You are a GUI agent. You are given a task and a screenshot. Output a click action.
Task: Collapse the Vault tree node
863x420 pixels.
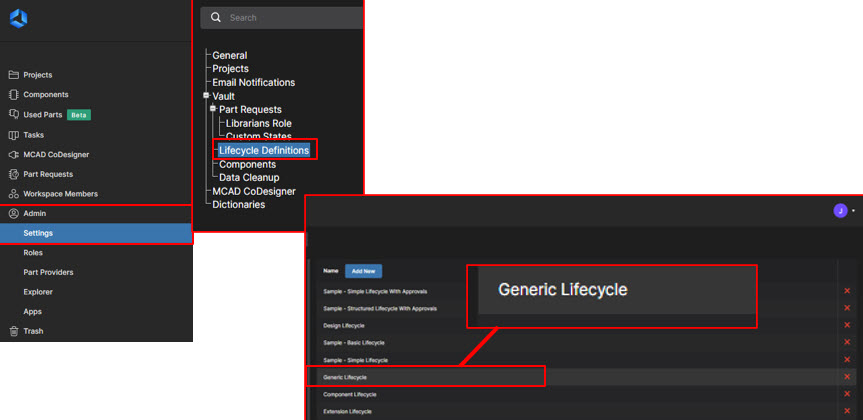205,96
